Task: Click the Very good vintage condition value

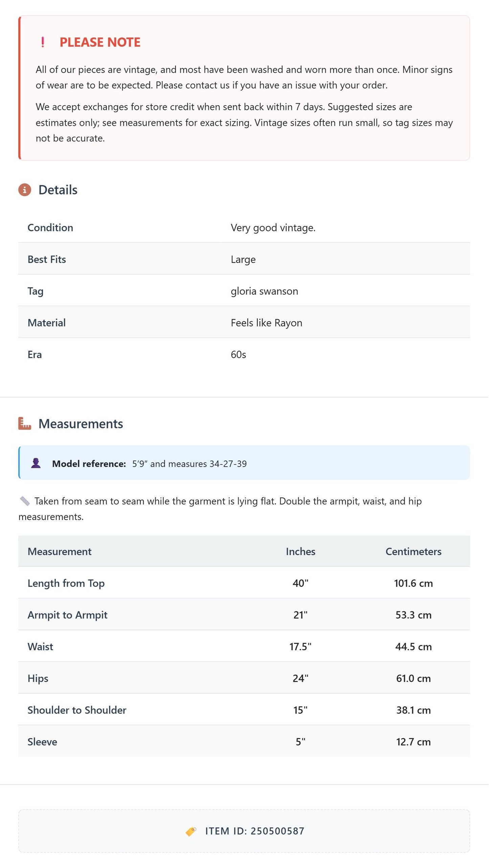Action: click(273, 228)
